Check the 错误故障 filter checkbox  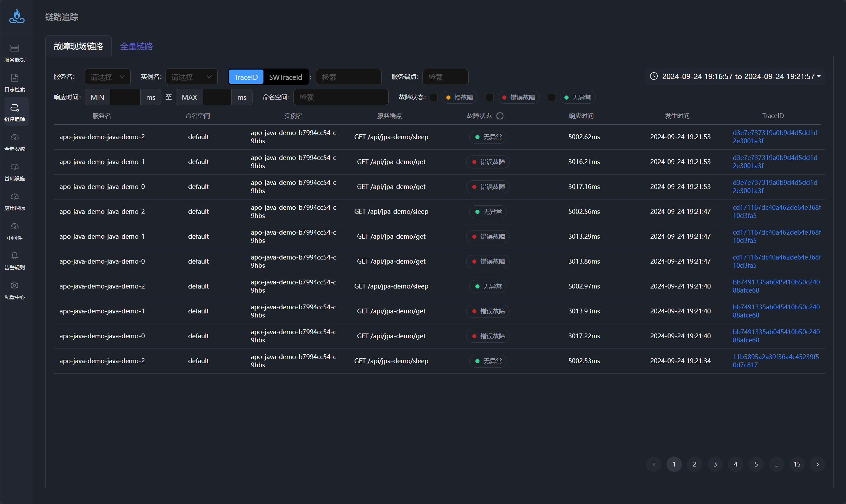coord(489,97)
